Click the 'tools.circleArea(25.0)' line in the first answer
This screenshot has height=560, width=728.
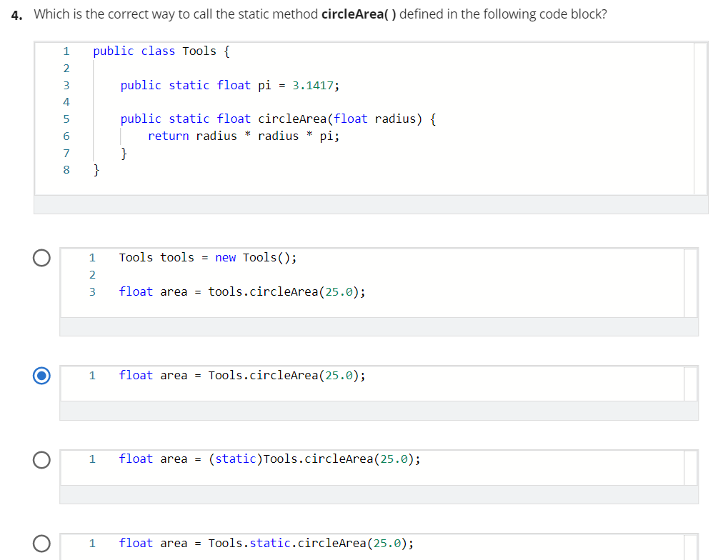point(242,291)
